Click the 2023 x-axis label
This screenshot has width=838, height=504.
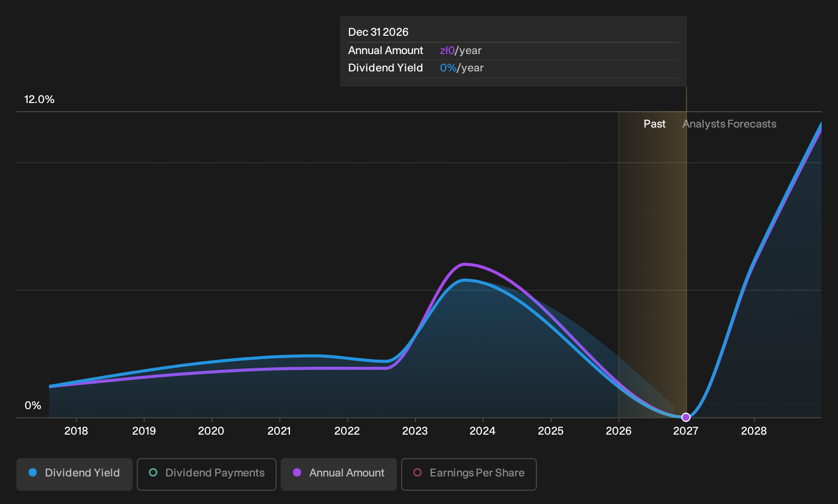click(415, 431)
